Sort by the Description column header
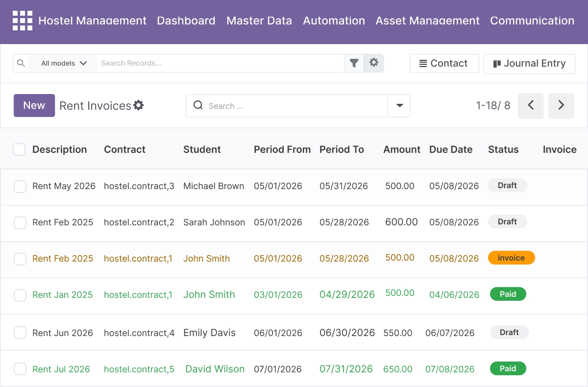 point(60,149)
